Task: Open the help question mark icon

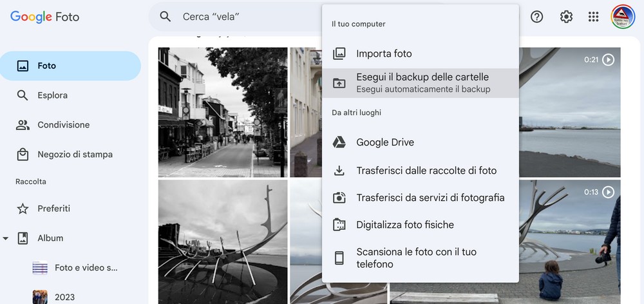Action: pos(536,17)
